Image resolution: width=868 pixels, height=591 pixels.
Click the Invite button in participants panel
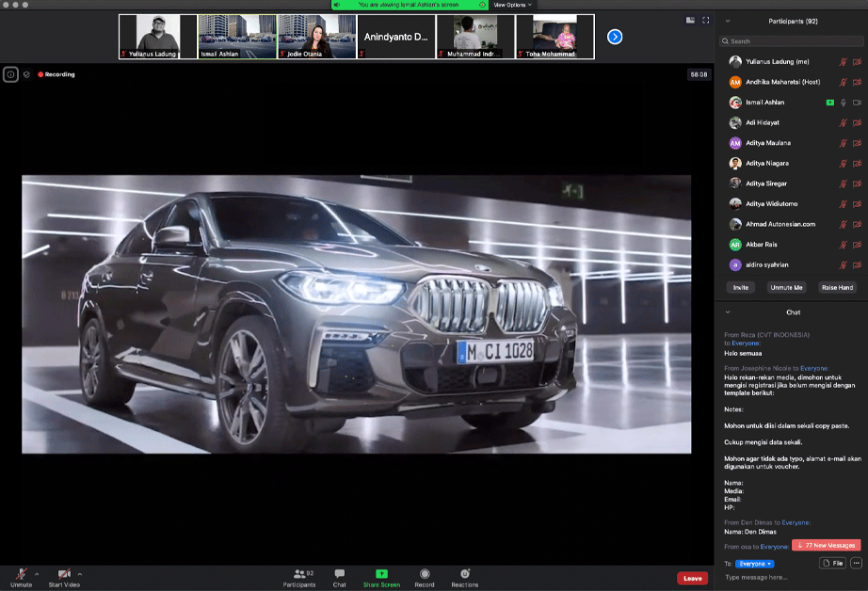pyautogui.click(x=741, y=287)
